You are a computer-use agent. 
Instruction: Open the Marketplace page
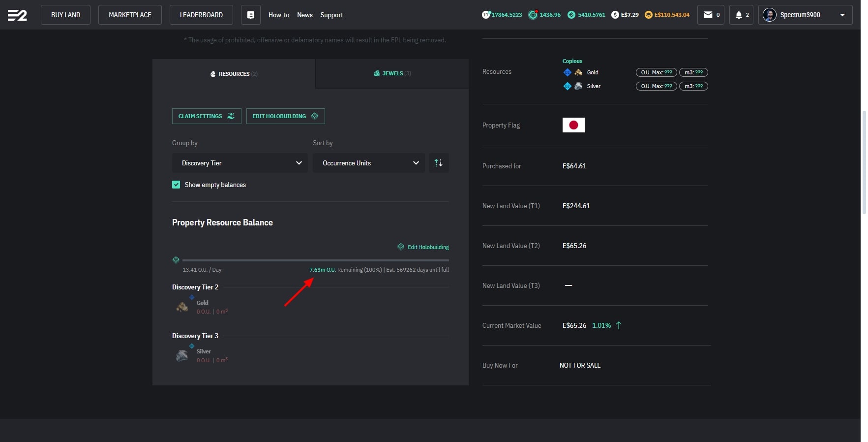click(x=130, y=15)
